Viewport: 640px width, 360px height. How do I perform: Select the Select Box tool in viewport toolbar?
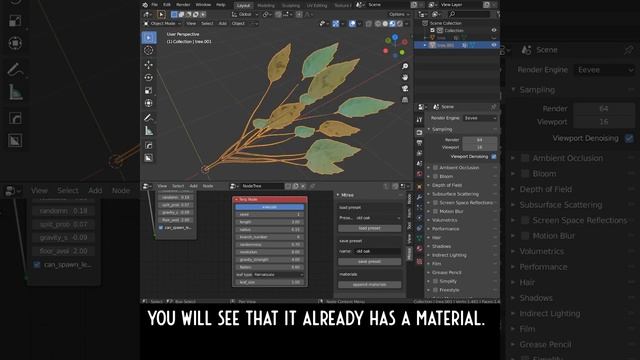tap(149, 38)
